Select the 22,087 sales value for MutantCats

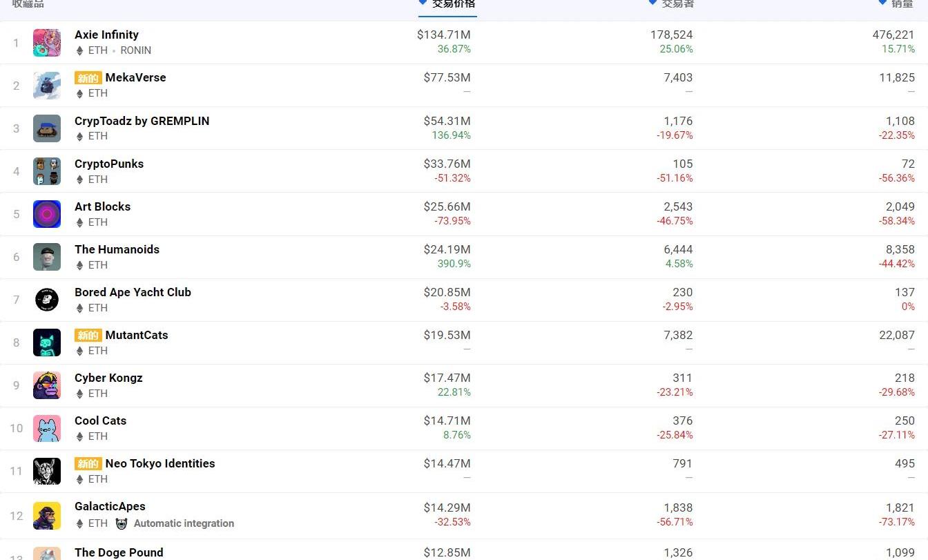coord(897,335)
